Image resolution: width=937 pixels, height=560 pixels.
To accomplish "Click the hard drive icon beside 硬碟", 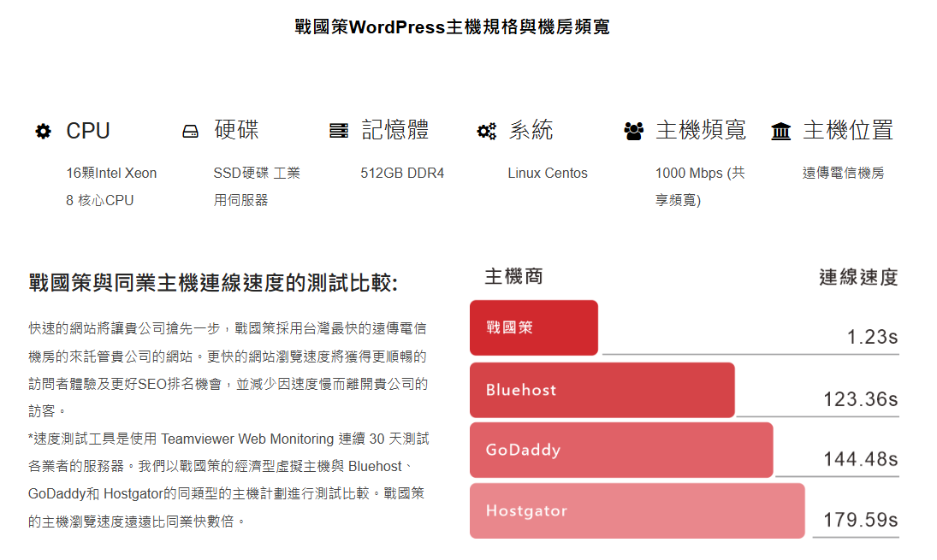I will 190,131.
